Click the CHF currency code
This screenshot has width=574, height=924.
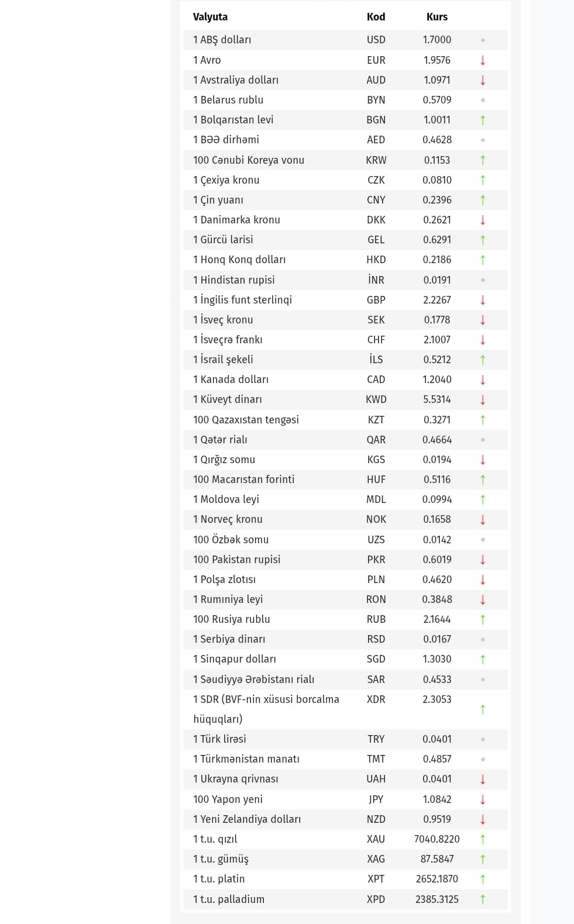376,340
